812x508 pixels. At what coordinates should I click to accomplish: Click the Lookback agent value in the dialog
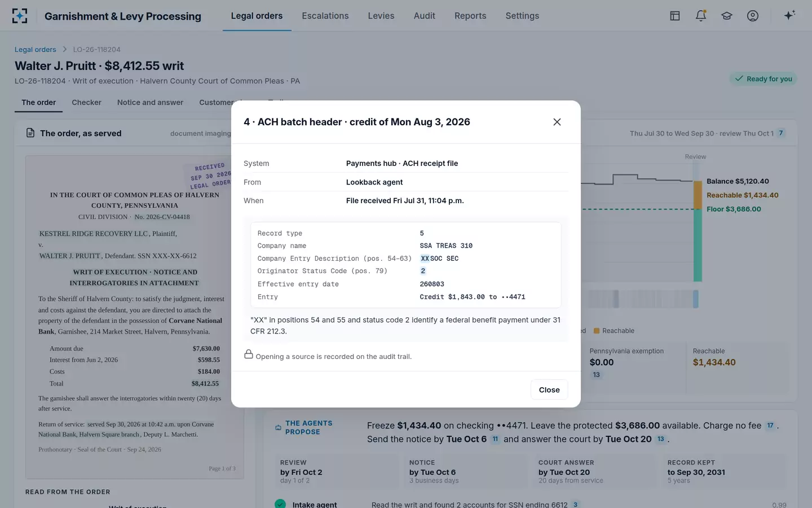374,182
